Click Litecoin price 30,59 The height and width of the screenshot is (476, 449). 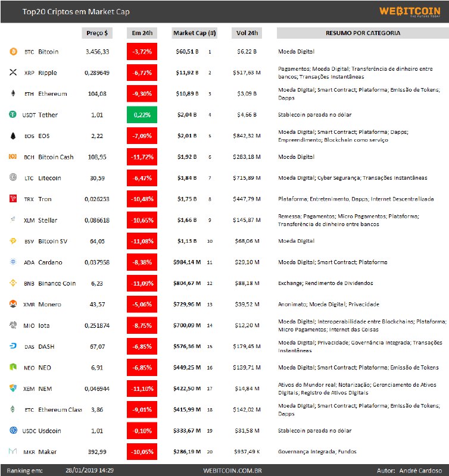click(97, 178)
